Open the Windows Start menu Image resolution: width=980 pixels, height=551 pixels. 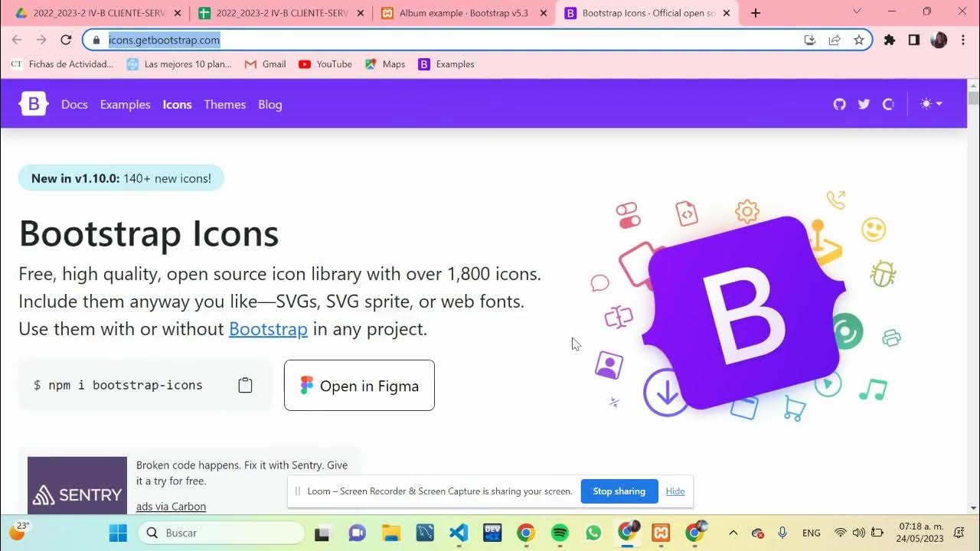pyautogui.click(x=118, y=533)
